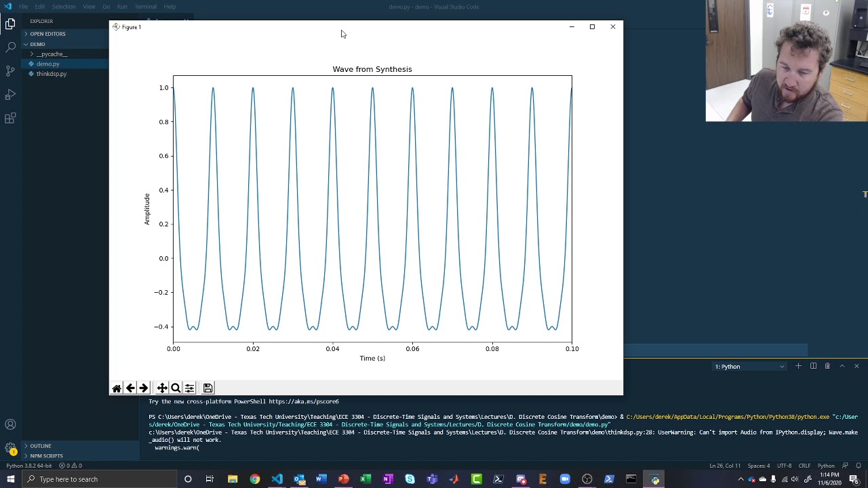Switch to Visual Studio Code taskbar icon
The height and width of the screenshot is (488, 868).
[x=277, y=479]
